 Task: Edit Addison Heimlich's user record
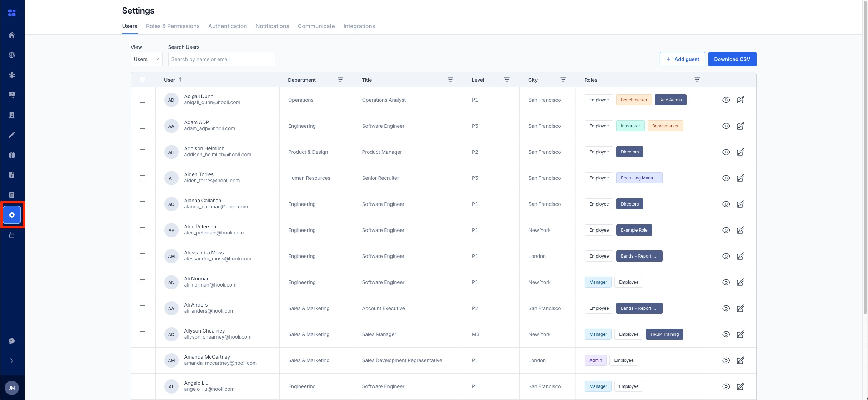pos(740,152)
